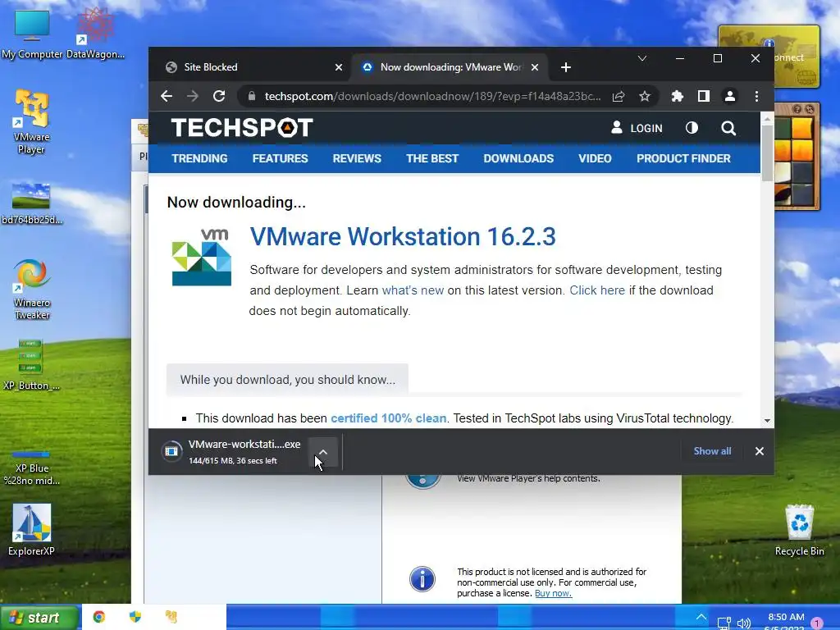Open the FEATURES menu
Image resolution: width=840 pixels, height=630 pixels.
[x=281, y=158]
